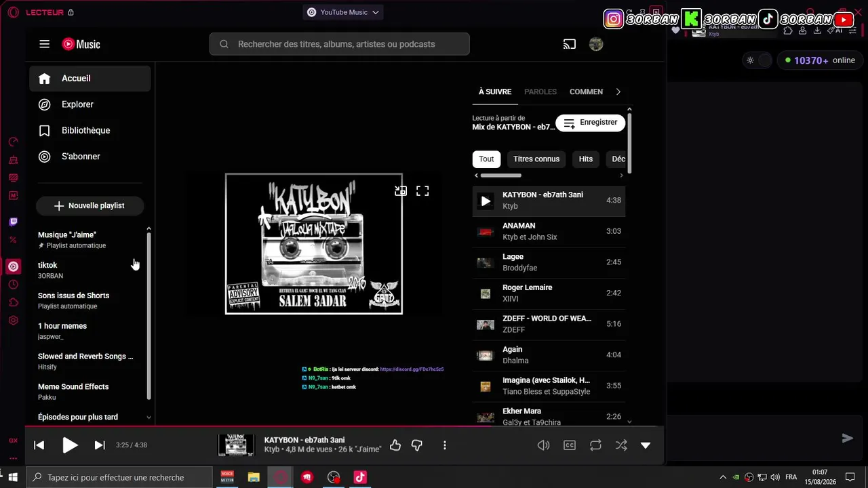The width and height of the screenshot is (868, 488).
Task: Open Bibliothèque in the sidebar
Action: (90, 130)
